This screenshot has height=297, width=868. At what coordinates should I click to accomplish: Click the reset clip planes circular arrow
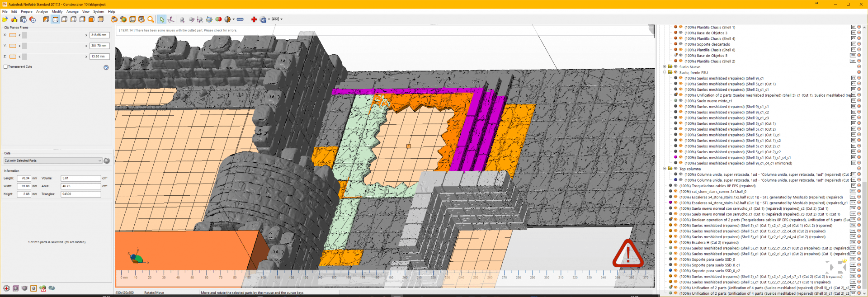(x=106, y=67)
